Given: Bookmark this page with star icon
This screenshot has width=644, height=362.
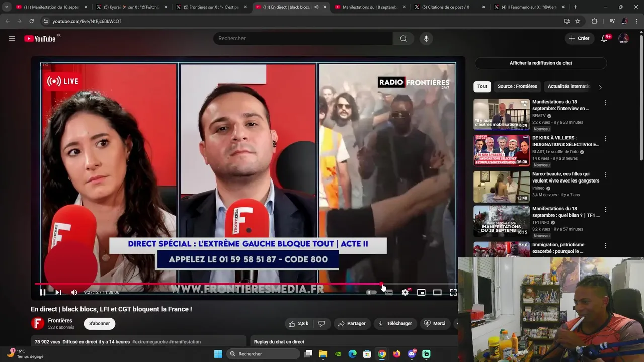Looking at the screenshot, I should click(578, 21).
